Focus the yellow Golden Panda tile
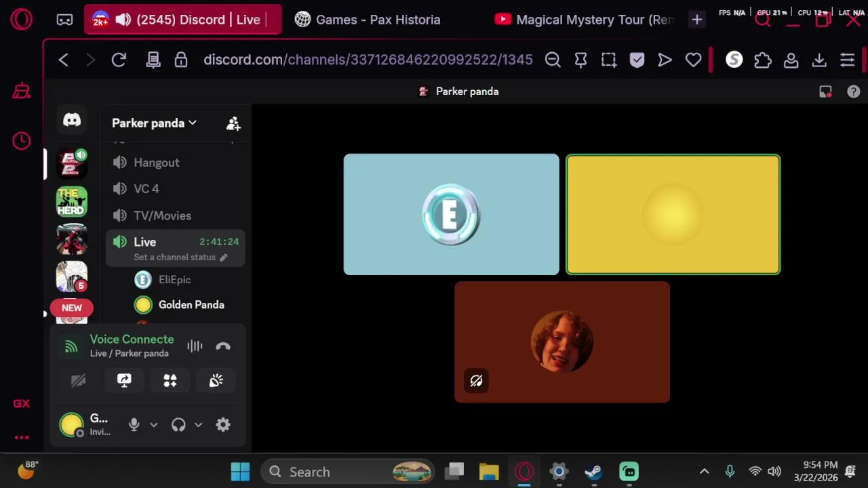868x488 pixels. click(x=673, y=214)
